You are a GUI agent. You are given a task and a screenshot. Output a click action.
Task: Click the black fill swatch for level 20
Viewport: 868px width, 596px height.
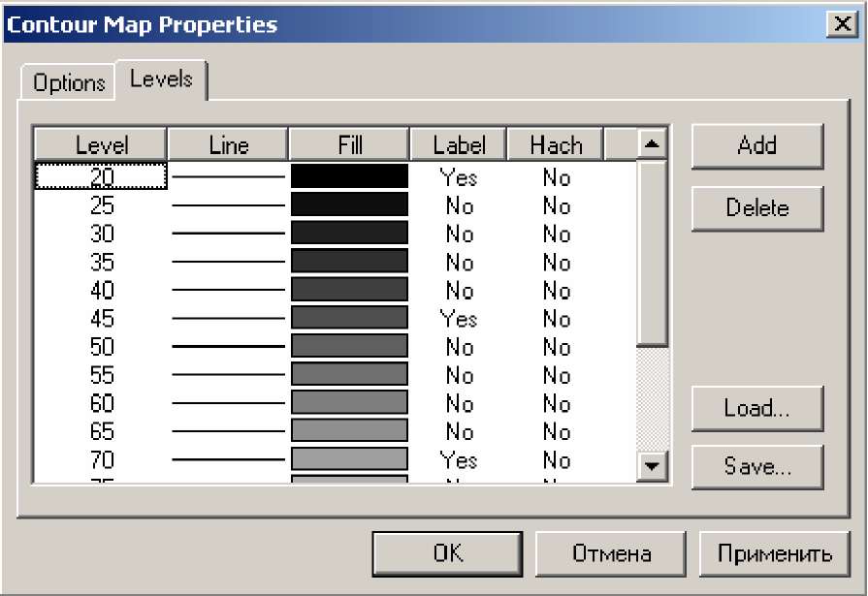pos(349,176)
